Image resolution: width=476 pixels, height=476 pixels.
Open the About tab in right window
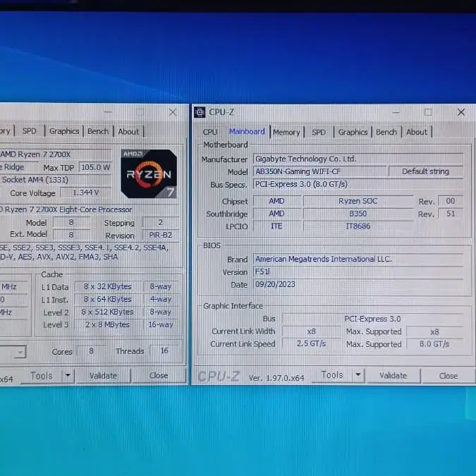(x=417, y=133)
